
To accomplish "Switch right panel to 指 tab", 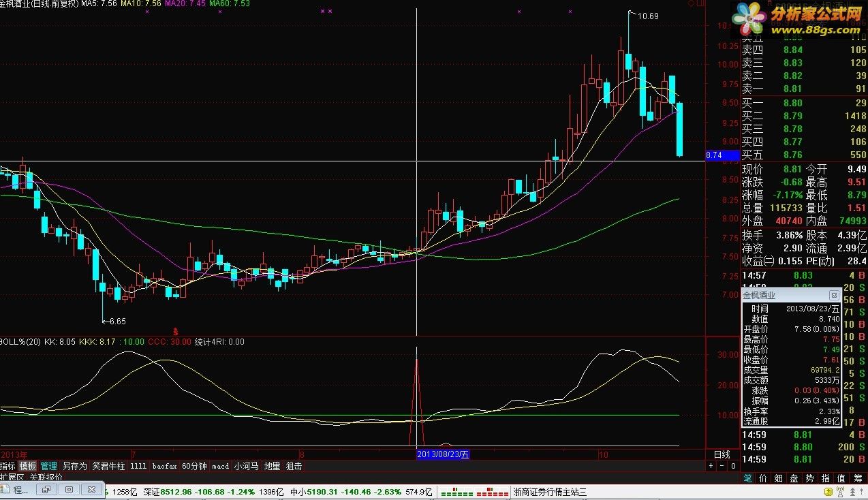I will [826, 478].
